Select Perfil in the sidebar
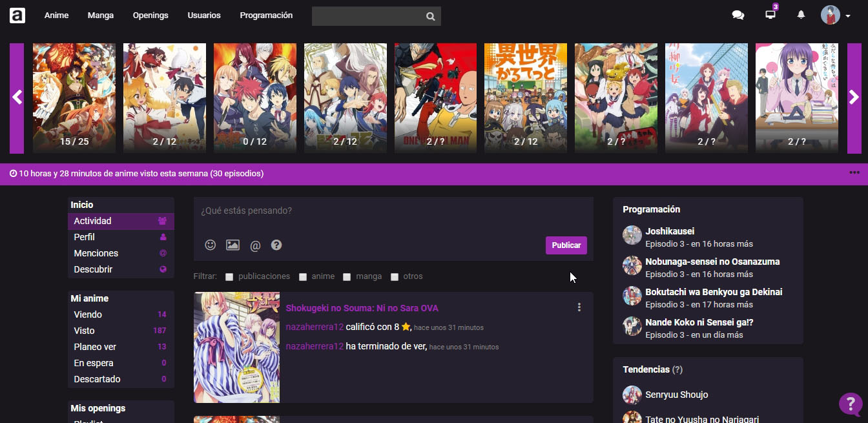This screenshot has width=868, height=423. (x=121, y=238)
